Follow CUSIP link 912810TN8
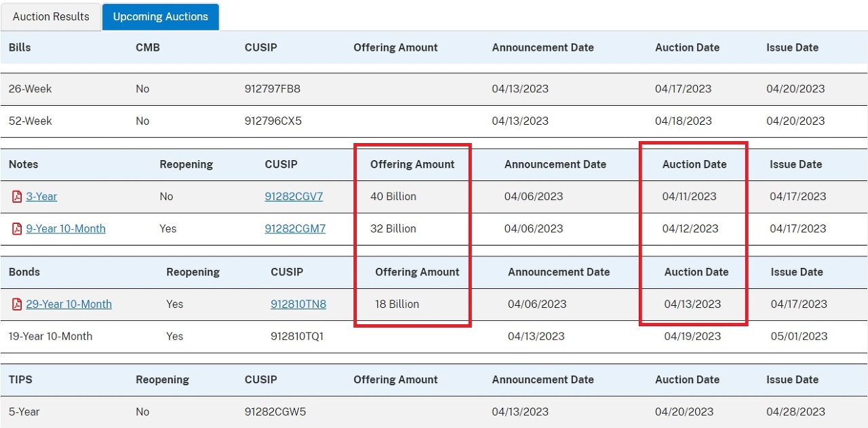 pyautogui.click(x=298, y=304)
